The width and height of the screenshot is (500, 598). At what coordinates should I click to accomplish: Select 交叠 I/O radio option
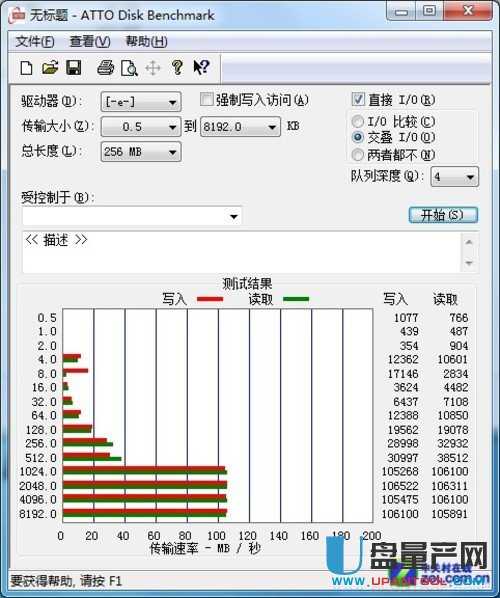(x=357, y=137)
